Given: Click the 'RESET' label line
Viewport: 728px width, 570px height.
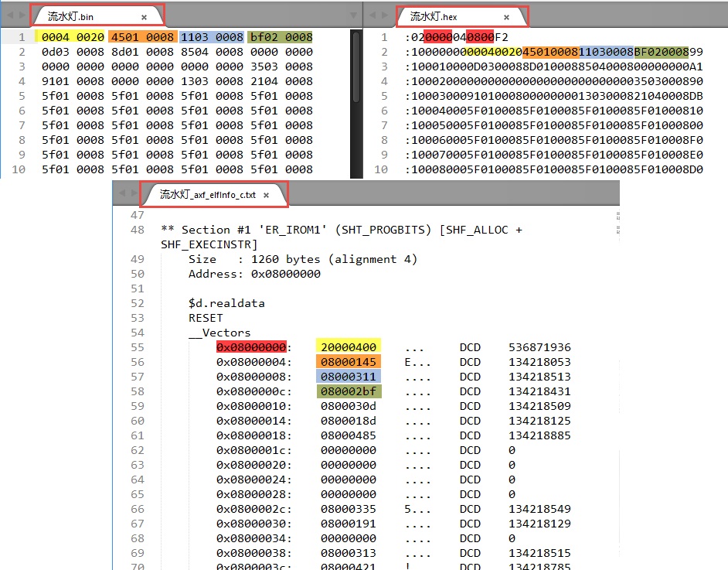Looking at the screenshot, I should [x=206, y=318].
